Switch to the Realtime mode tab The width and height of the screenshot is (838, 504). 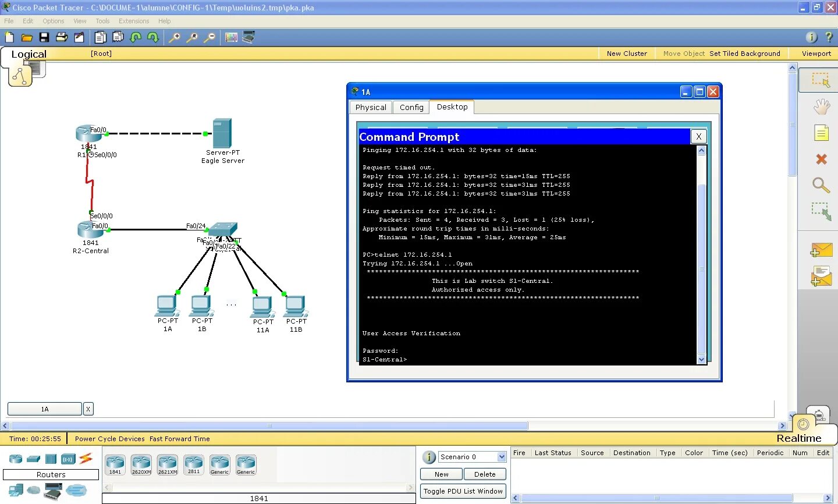799,438
